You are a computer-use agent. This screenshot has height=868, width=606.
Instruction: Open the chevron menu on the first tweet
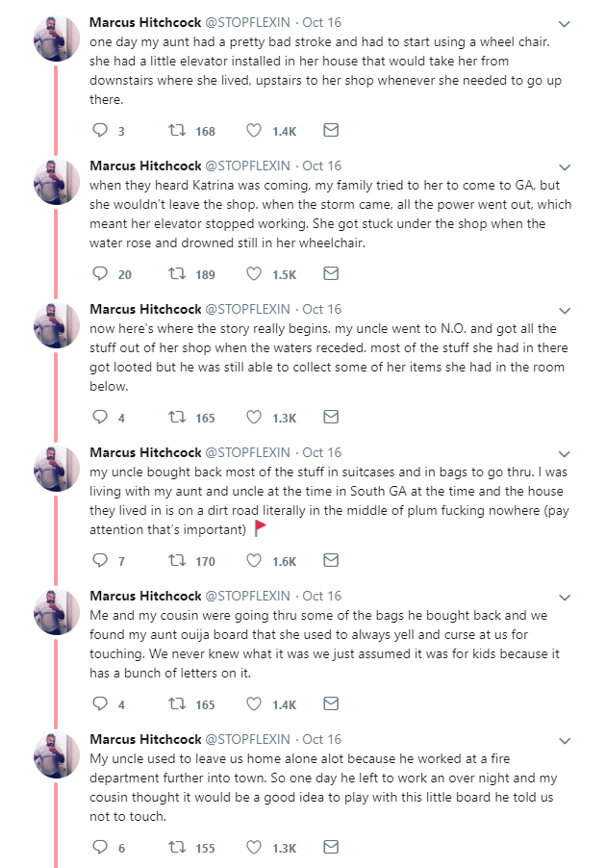564,24
